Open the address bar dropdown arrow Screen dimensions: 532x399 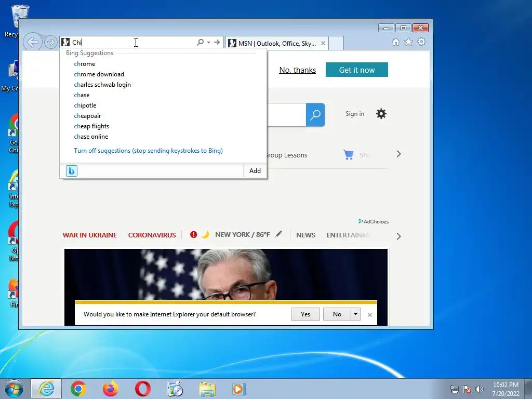coord(209,43)
